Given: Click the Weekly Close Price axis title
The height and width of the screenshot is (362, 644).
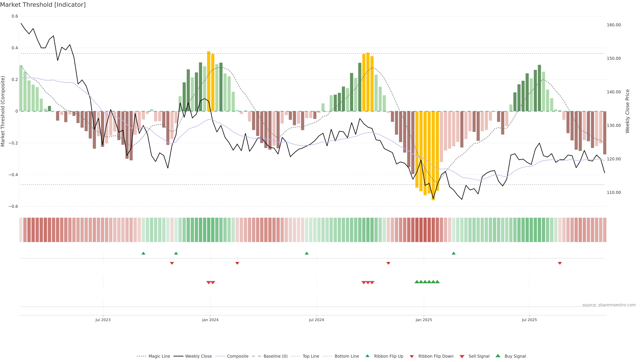Looking at the screenshot, I should pyautogui.click(x=627, y=111).
